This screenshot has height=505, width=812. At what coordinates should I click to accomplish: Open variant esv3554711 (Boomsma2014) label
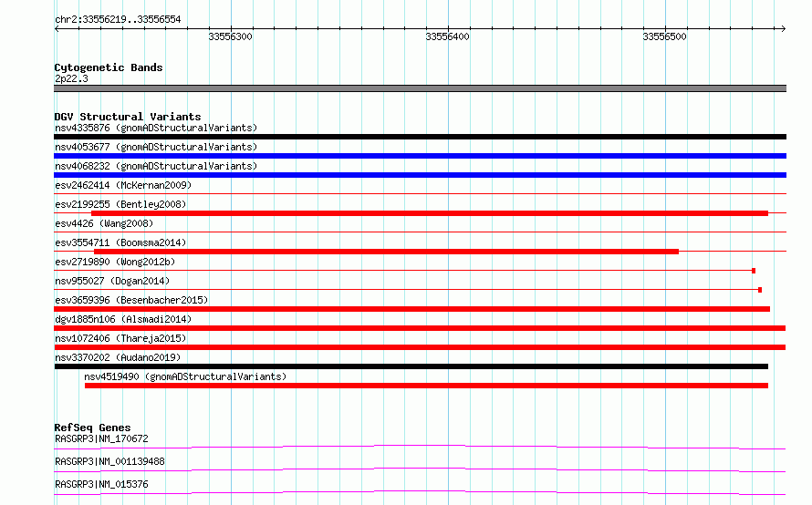120,242
